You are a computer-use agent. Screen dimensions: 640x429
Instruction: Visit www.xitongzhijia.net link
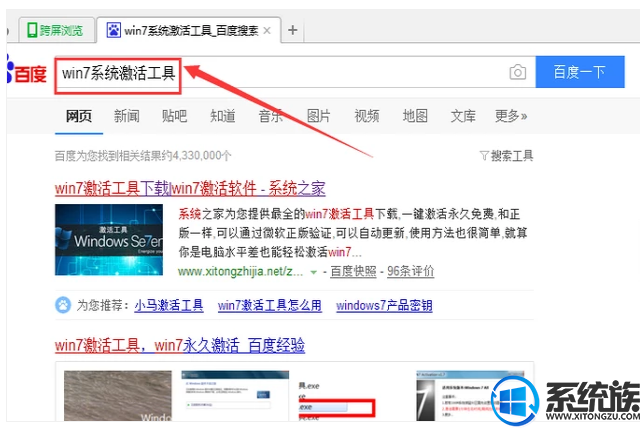click(241, 271)
